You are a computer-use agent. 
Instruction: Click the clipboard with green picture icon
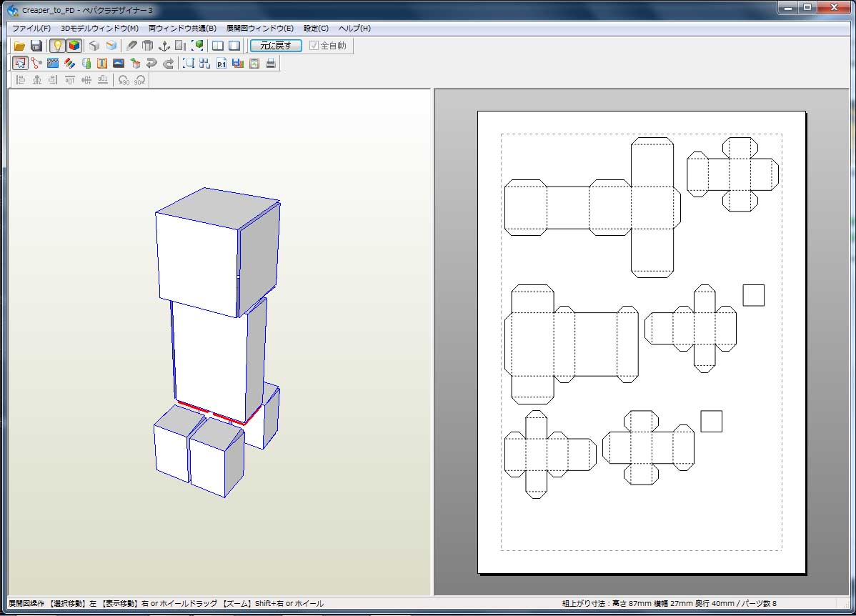click(254, 64)
